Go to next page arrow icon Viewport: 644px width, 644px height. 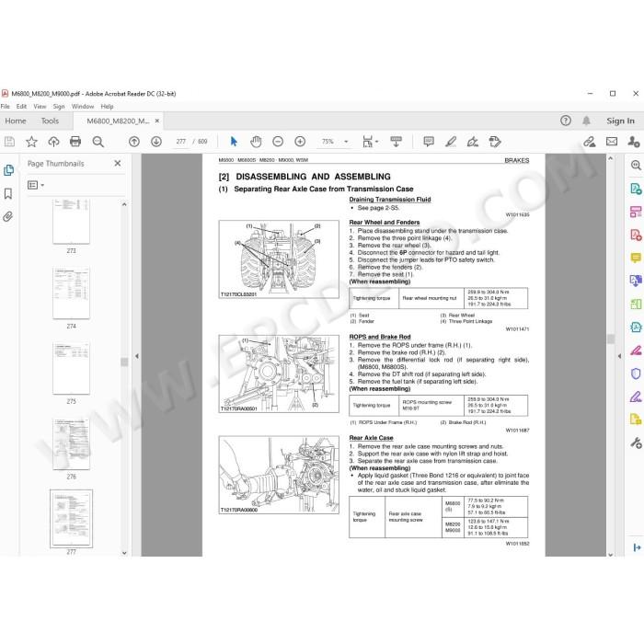tap(156, 142)
